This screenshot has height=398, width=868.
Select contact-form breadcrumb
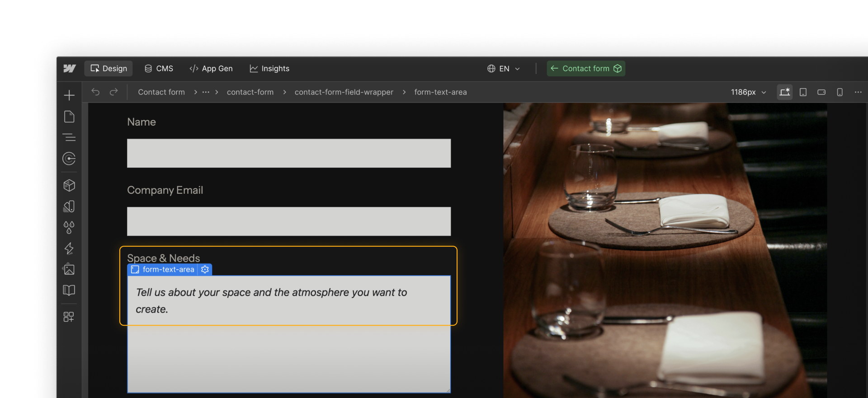(x=250, y=92)
